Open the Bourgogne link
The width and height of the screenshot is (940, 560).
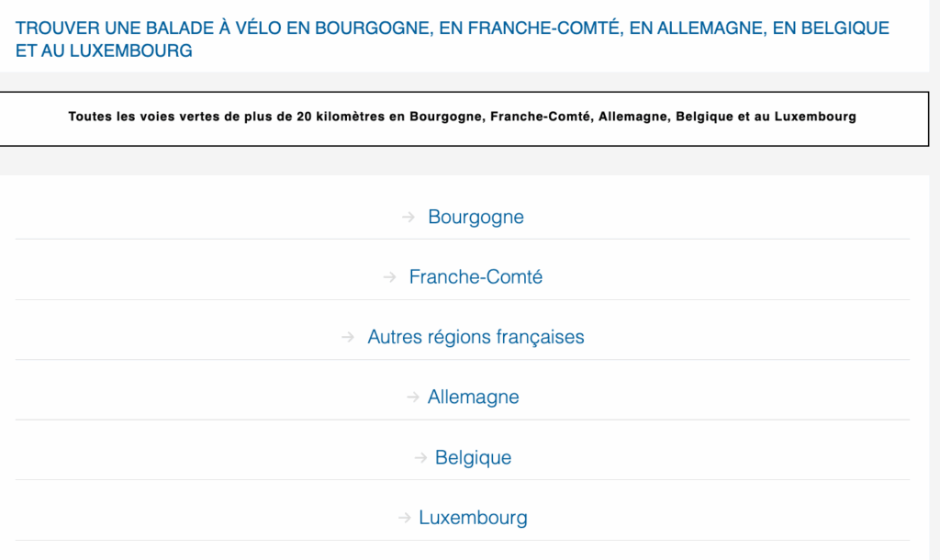tap(476, 218)
